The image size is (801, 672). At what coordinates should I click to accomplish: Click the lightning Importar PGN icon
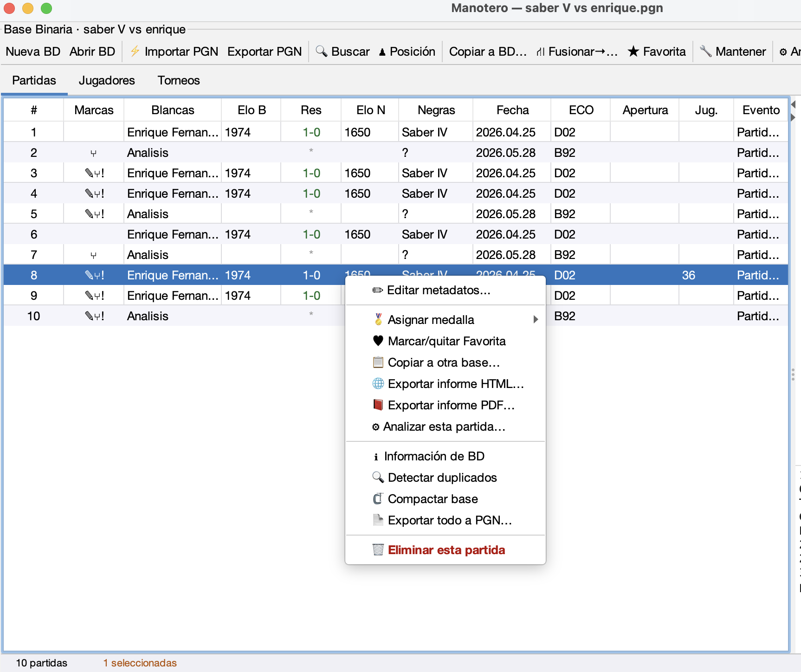click(135, 51)
